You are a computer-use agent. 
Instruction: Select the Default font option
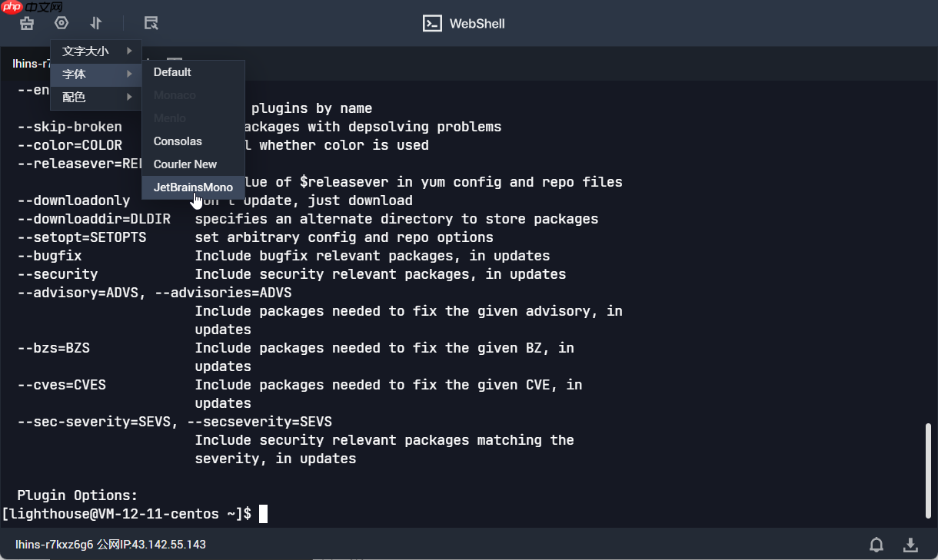[172, 72]
